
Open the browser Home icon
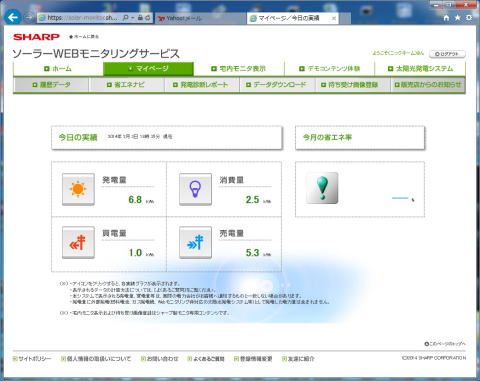[x=446, y=18]
